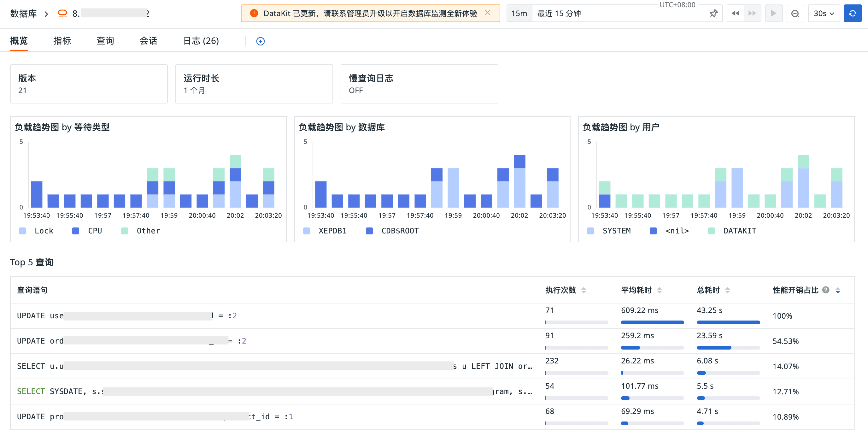Click the Oracle database icon in breadcrumb
The width and height of the screenshot is (868, 436).
(x=62, y=14)
